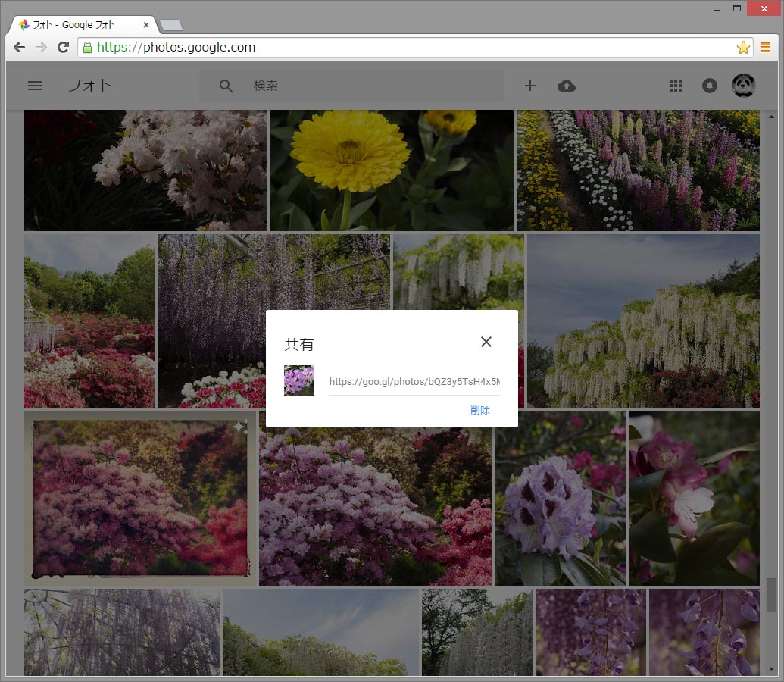The width and height of the screenshot is (784, 682).
Task: Open the lupine flower field photo
Action: tap(638, 170)
